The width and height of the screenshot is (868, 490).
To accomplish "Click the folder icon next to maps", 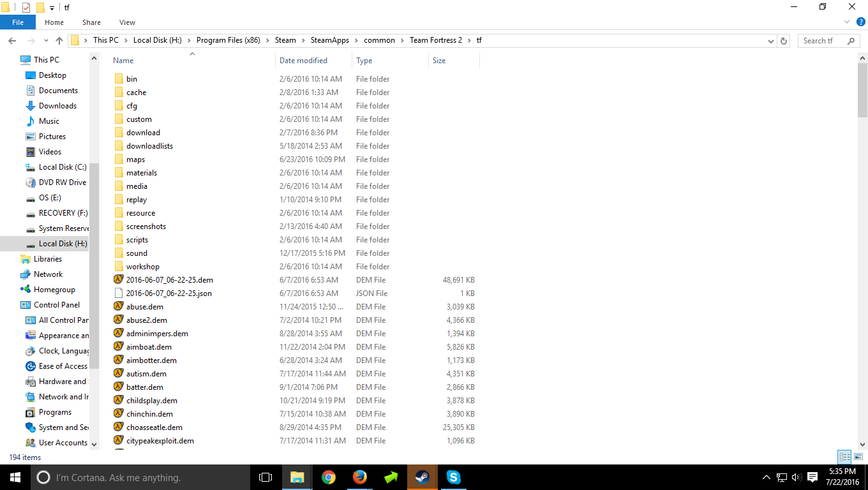I will (x=119, y=159).
